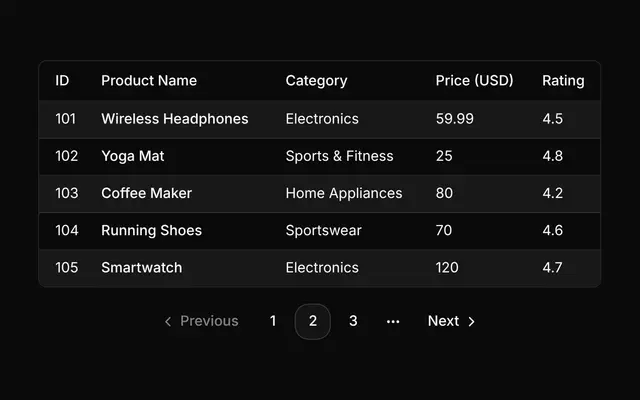Click the Previous pagination link
Viewport: 640px width, 400px height.
coord(201,322)
